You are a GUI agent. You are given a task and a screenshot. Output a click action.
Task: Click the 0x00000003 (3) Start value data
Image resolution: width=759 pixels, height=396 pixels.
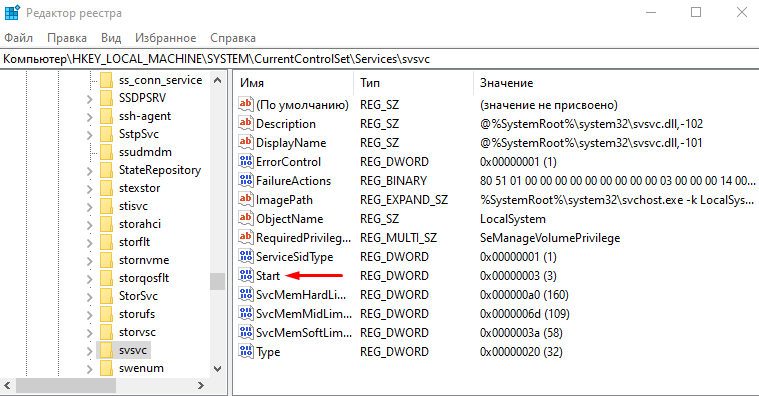tap(518, 275)
